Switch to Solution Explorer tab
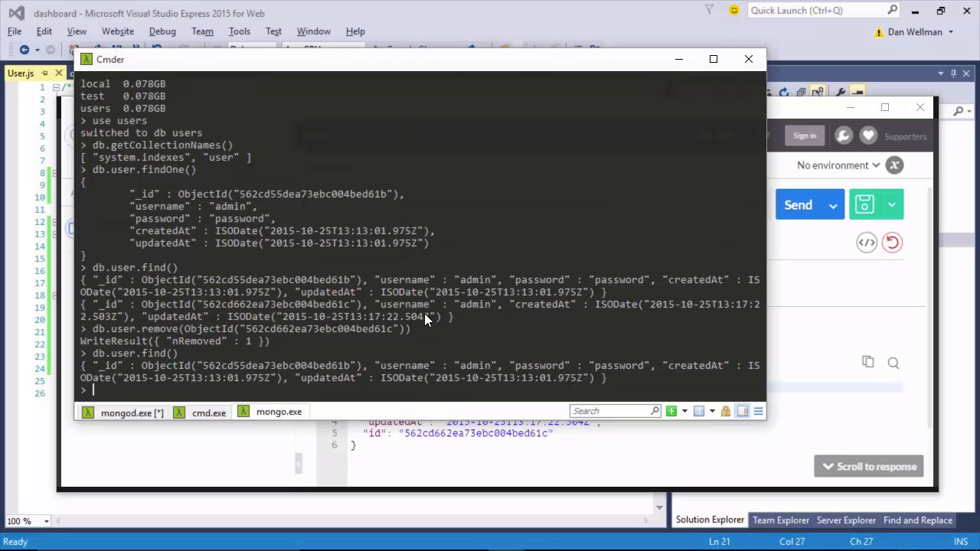This screenshot has height=551, width=980. tap(710, 520)
